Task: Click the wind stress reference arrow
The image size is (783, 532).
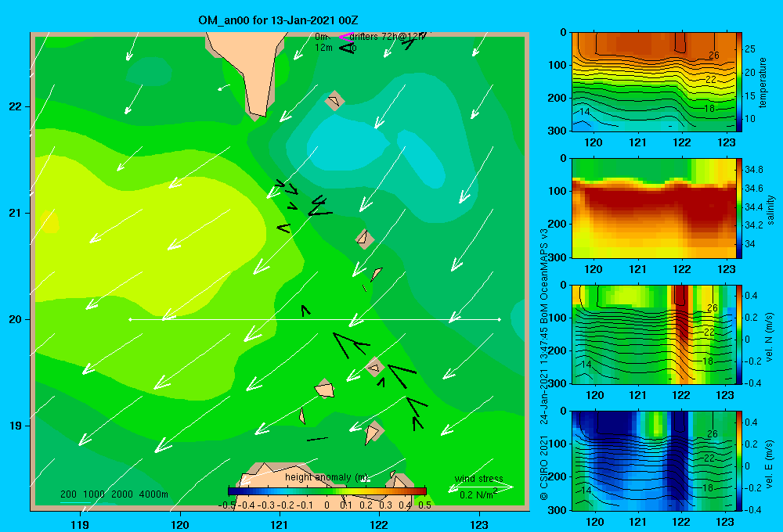Action: [481, 487]
